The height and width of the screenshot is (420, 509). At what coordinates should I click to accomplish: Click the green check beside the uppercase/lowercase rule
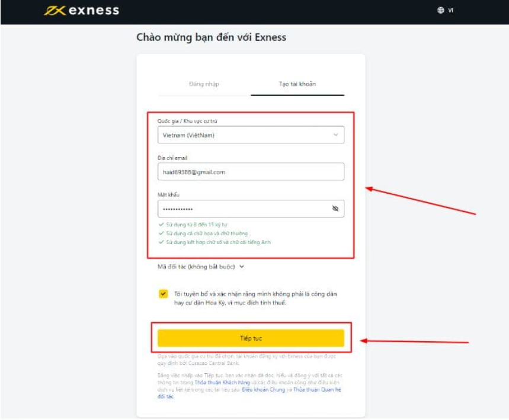pos(161,233)
